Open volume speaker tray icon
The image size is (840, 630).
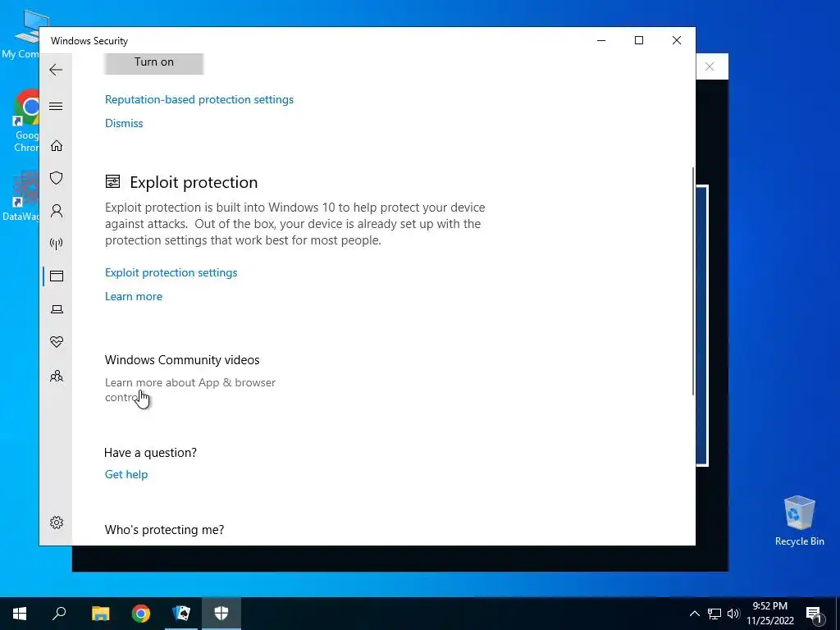tap(733, 614)
